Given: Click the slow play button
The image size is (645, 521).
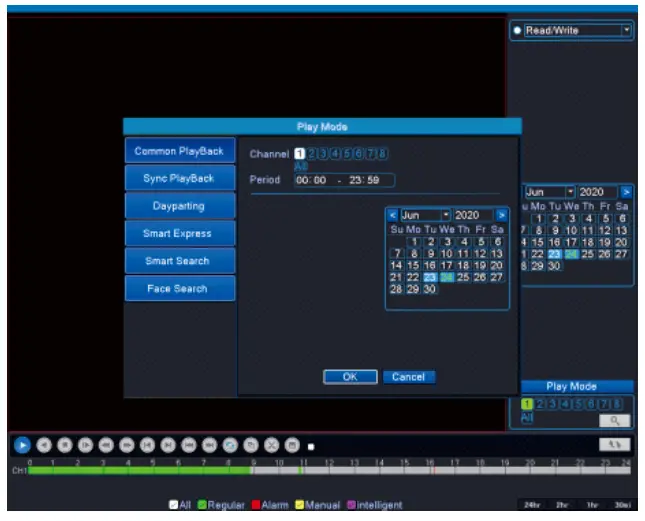Looking at the screenshot, I should tap(86, 445).
